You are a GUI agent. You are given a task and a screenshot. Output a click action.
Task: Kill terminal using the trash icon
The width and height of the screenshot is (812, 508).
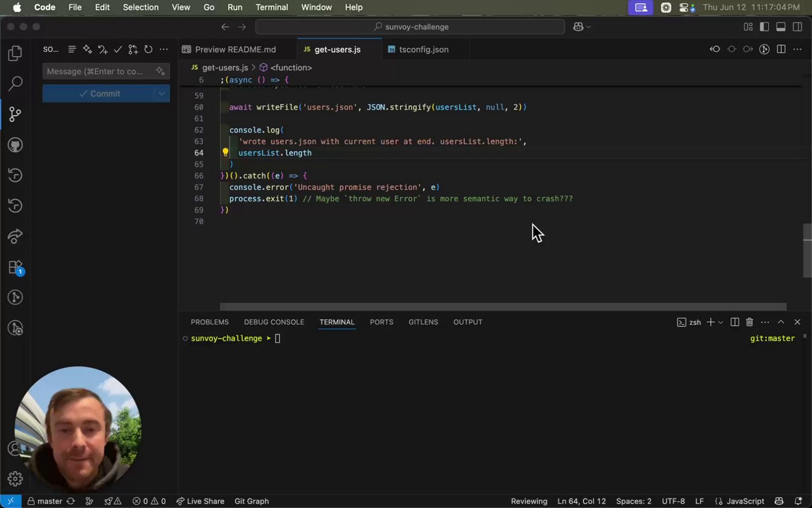tap(749, 322)
